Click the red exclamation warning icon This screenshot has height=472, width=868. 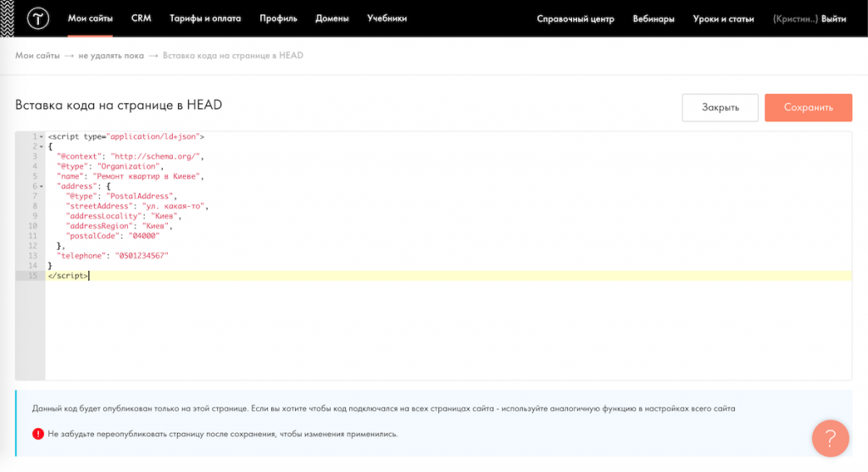pyautogui.click(x=37, y=434)
